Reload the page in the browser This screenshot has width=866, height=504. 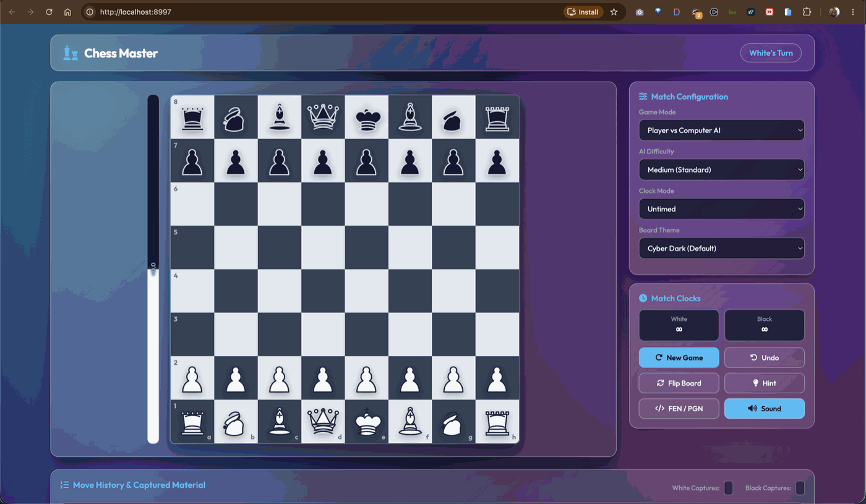(x=49, y=12)
